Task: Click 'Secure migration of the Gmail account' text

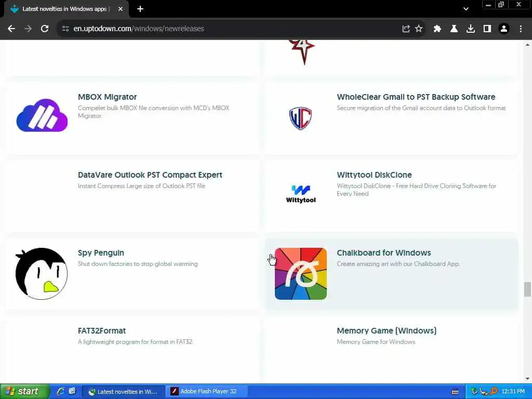Action: (x=421, y=108)
